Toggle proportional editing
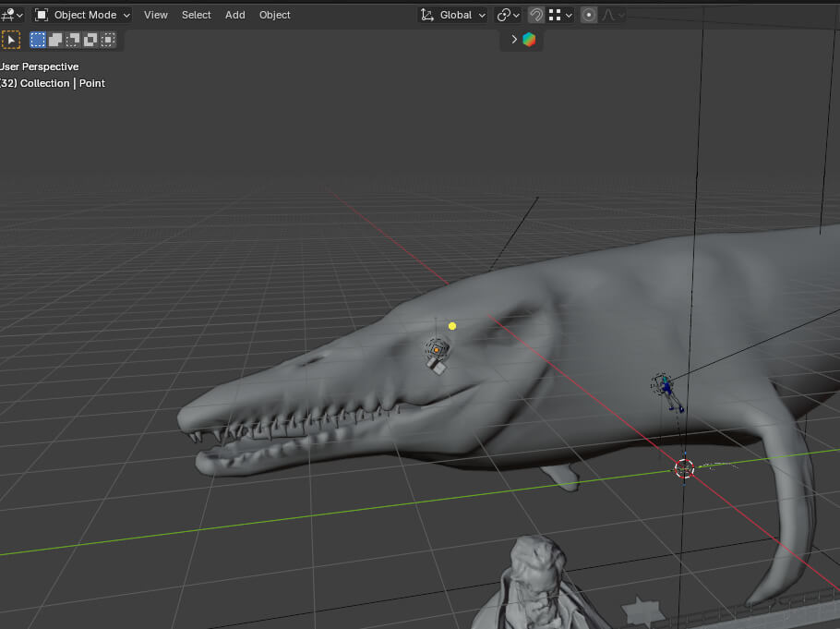This screenshot has height=629, width=840. click(x=589, y=15)
